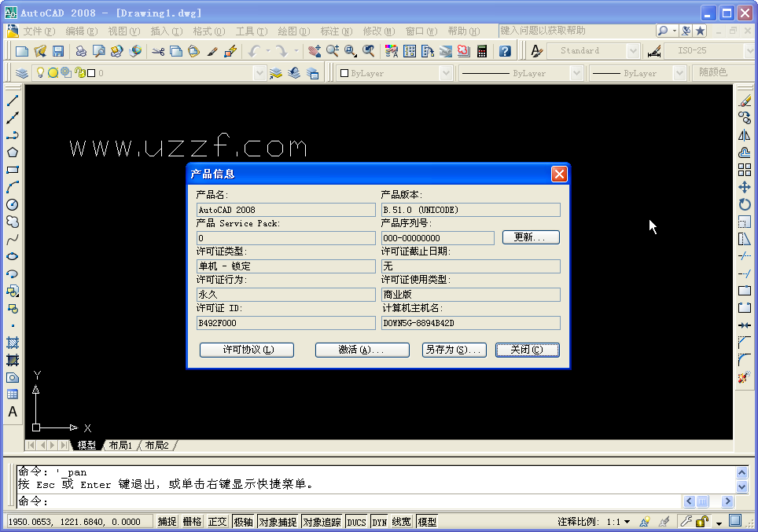
Task: Click the 激活 button in the dialog
Action: pos(362,350)
